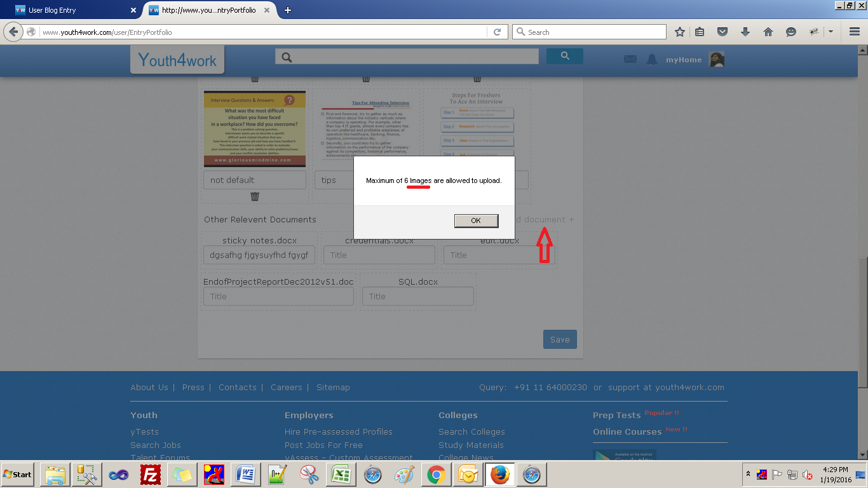Open the Firefox hamburger menu
The height and width of the screenshot is (488, 868).
coord(855,32)
